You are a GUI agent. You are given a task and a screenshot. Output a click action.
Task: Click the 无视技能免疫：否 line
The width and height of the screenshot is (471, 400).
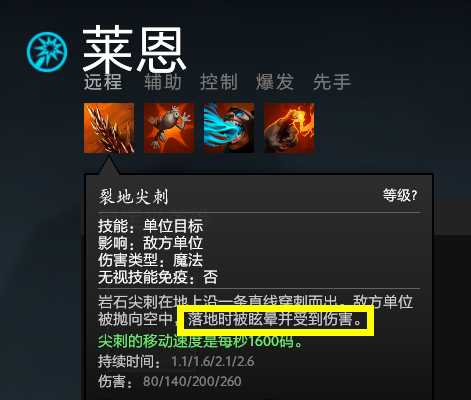click(x=158, y=277)
